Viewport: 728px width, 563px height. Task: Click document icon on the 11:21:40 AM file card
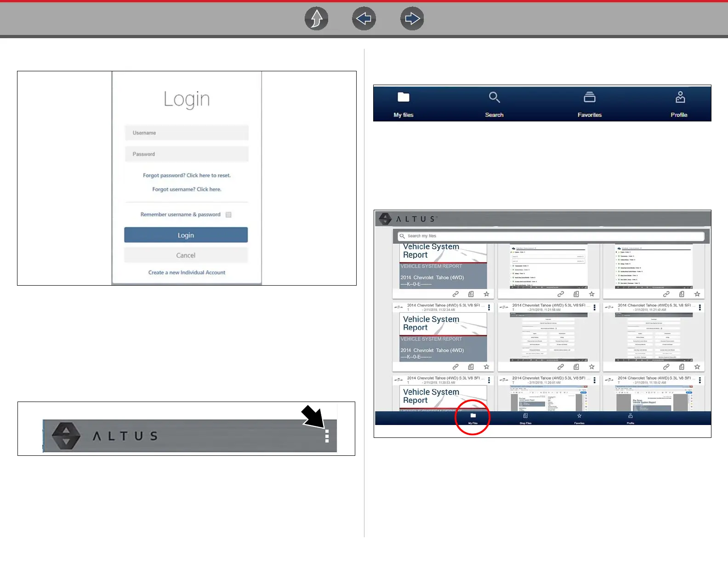(681, 367)
